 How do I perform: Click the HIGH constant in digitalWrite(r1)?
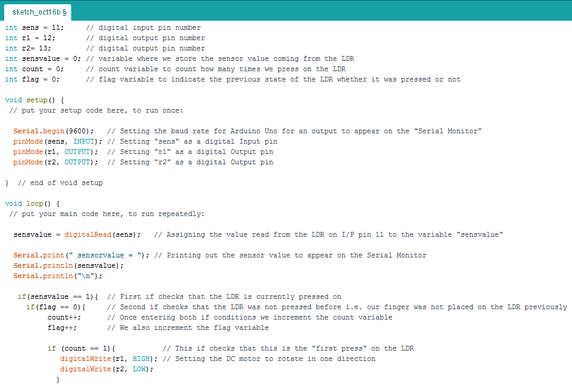click(x=141, y=359)
